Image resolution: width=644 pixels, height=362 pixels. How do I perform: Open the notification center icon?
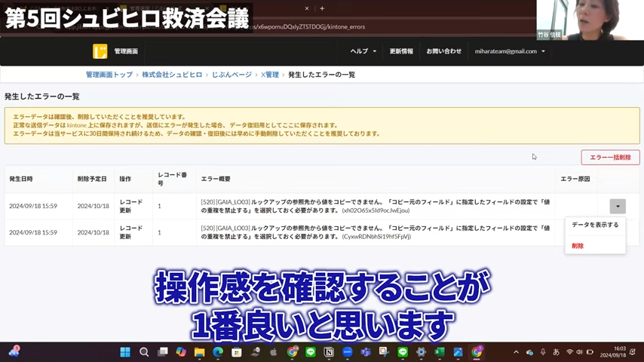pos(633,352)
